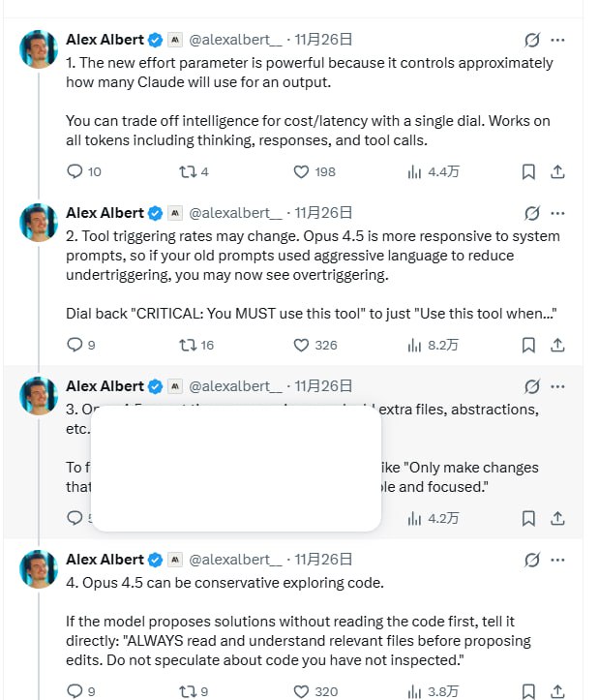Screen dimensions: 599x700
Task: Open Alex Albert's avatar on second tweet
Action: click(39, 223)
